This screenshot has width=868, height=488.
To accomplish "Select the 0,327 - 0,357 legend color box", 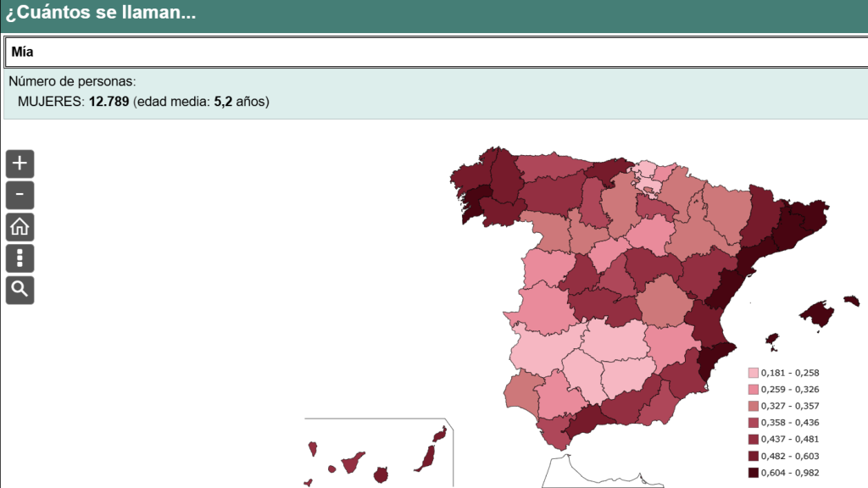I will click(x=753, y=406).
